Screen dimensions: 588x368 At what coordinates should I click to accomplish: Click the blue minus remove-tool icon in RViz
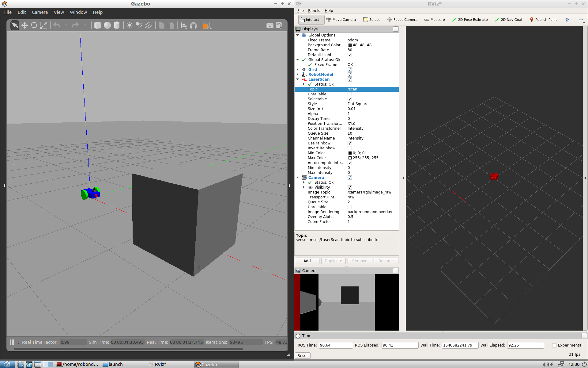(581, 20)
